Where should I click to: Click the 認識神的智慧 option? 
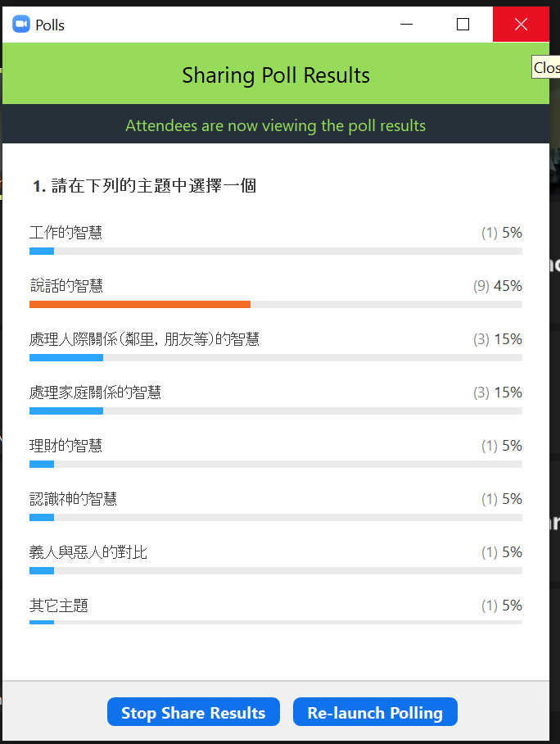[x=73, y=499]
